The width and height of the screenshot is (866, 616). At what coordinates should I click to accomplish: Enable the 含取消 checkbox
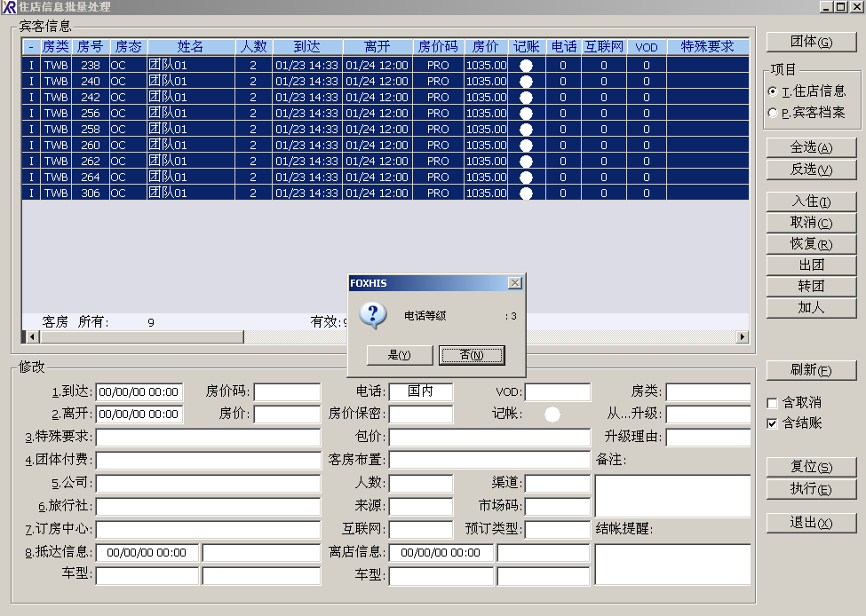773,403
